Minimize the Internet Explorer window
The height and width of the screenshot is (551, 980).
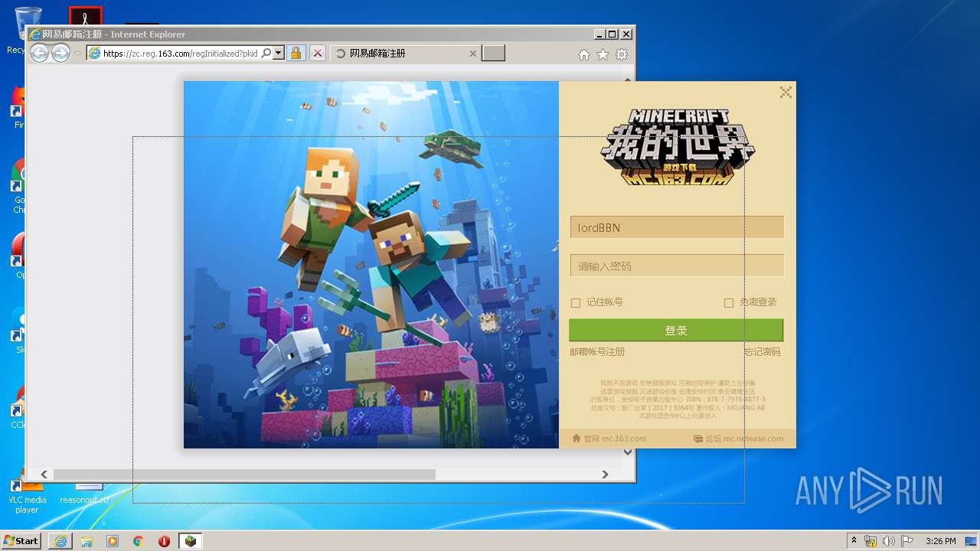[599, 34]
